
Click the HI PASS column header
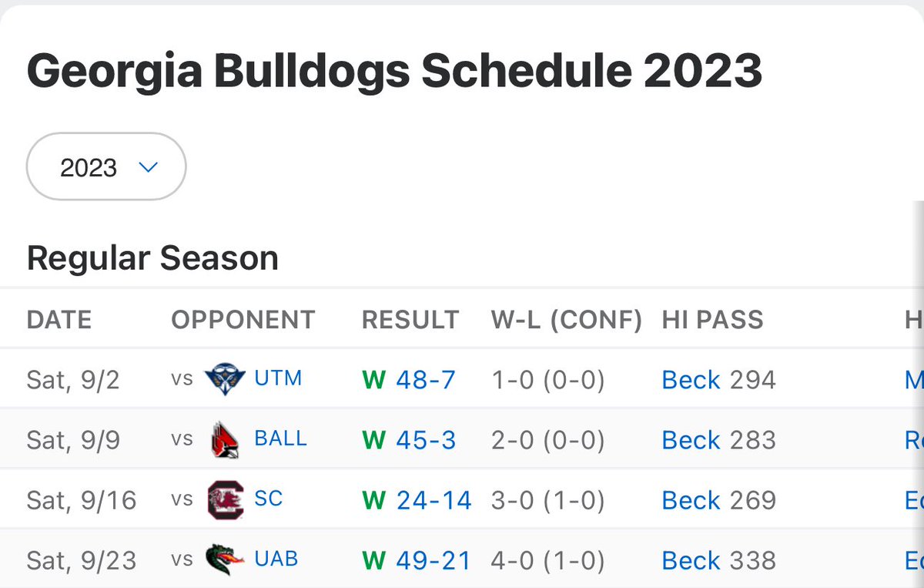click(712, 320)
